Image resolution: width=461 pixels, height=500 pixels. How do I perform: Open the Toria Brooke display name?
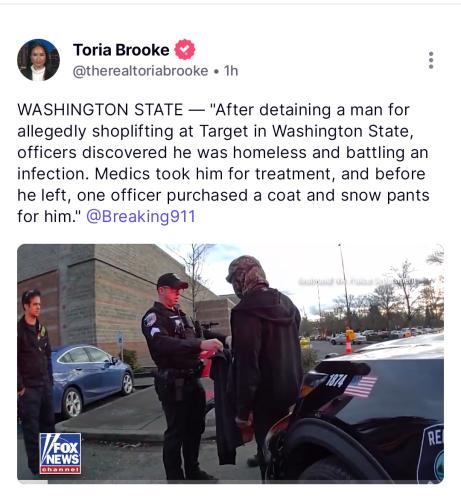(x=121, y=50)
